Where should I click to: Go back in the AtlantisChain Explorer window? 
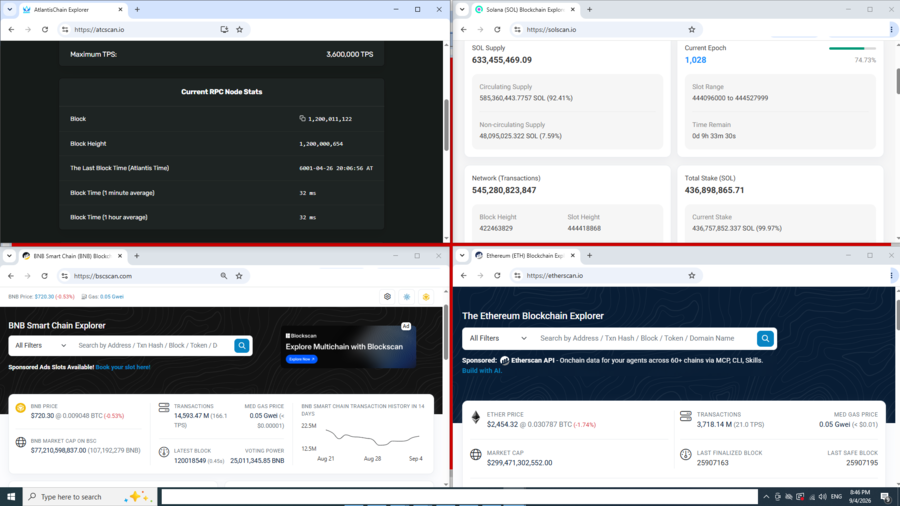11,29
